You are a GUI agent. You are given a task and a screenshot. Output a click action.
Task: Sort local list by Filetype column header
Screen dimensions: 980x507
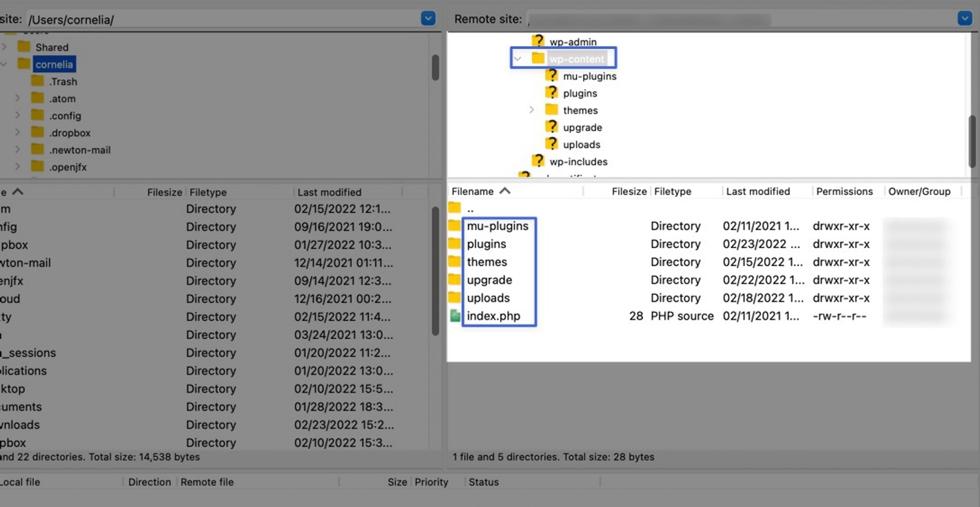pyautogui.click(x=208, y=192)
